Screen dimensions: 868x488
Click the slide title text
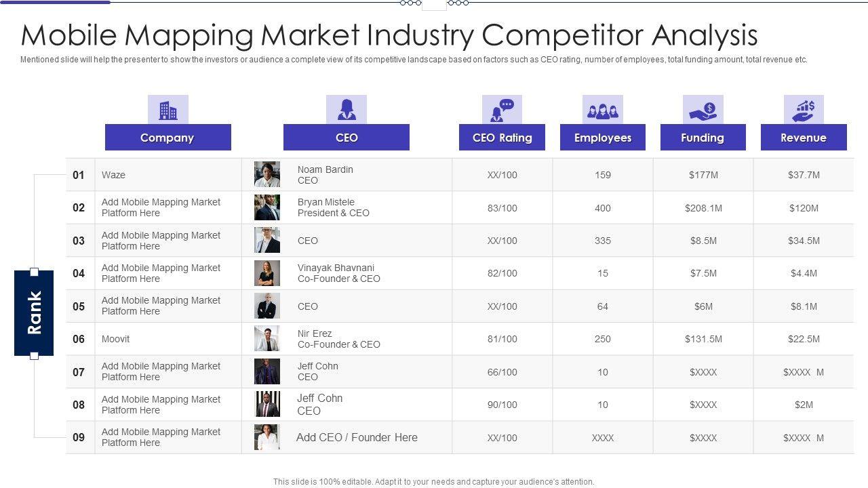pyautogui.click(x=389, y=35)
